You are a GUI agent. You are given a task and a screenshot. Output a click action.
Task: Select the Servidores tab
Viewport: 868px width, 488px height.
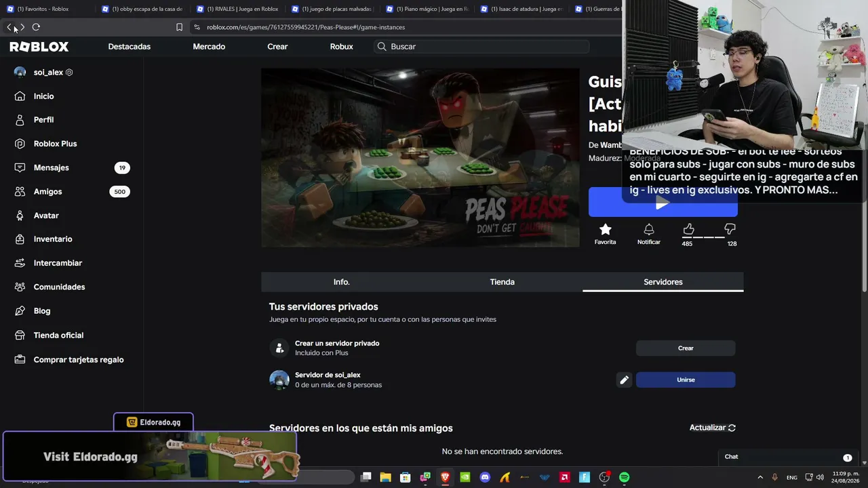click(663, 282)
